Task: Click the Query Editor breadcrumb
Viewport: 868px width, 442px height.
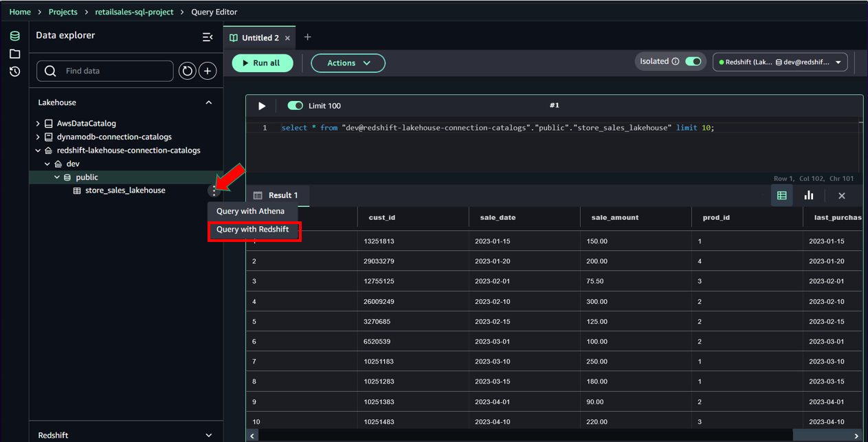Action: [214, 12]
